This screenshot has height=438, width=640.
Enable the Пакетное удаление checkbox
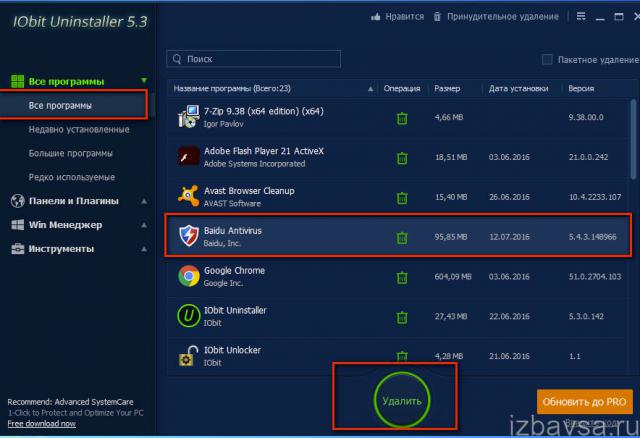(547, 60)
